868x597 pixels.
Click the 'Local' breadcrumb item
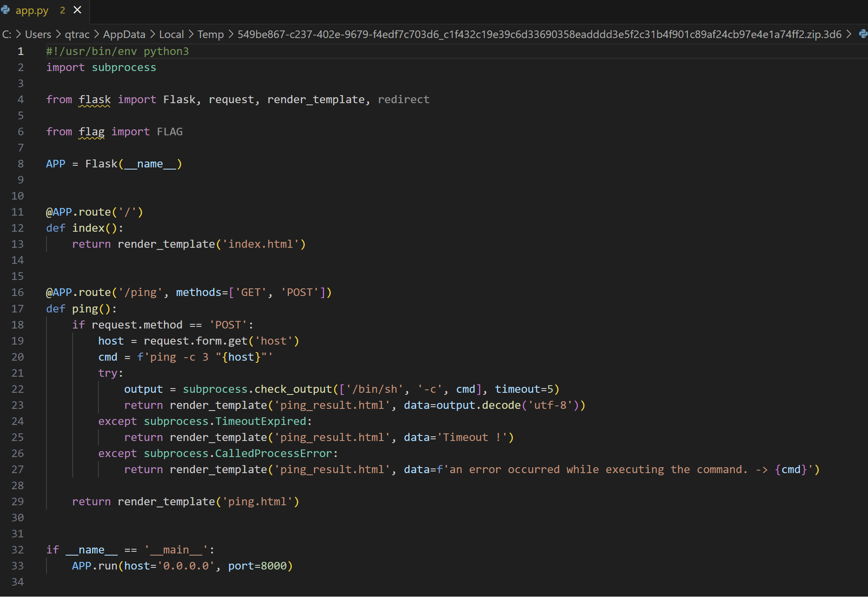[x=171, y=34]
